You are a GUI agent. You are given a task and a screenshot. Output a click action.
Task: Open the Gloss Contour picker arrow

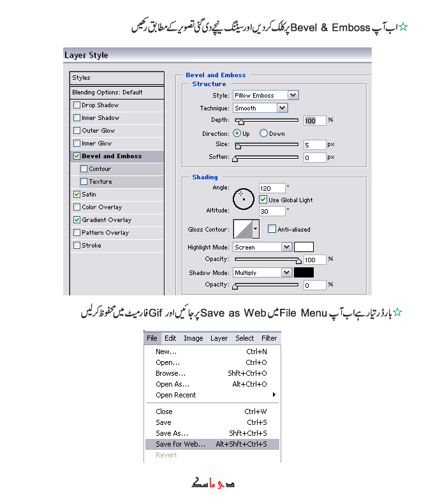pos(256,228)
